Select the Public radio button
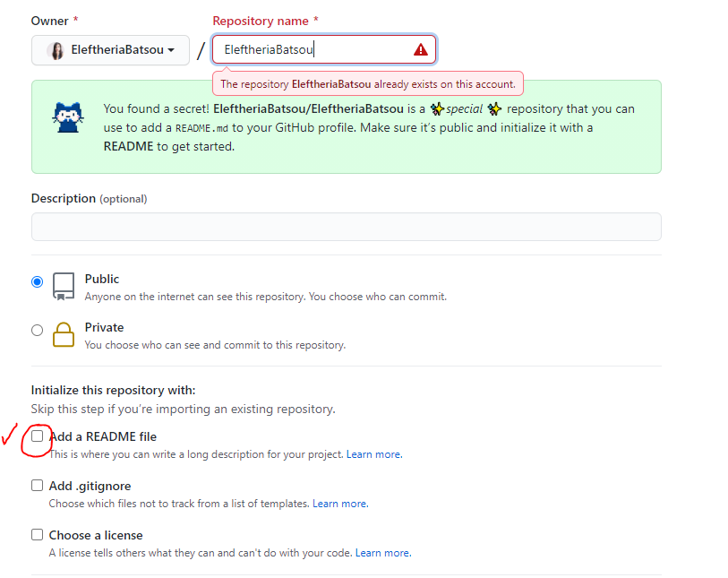 [x=37, y=282]
